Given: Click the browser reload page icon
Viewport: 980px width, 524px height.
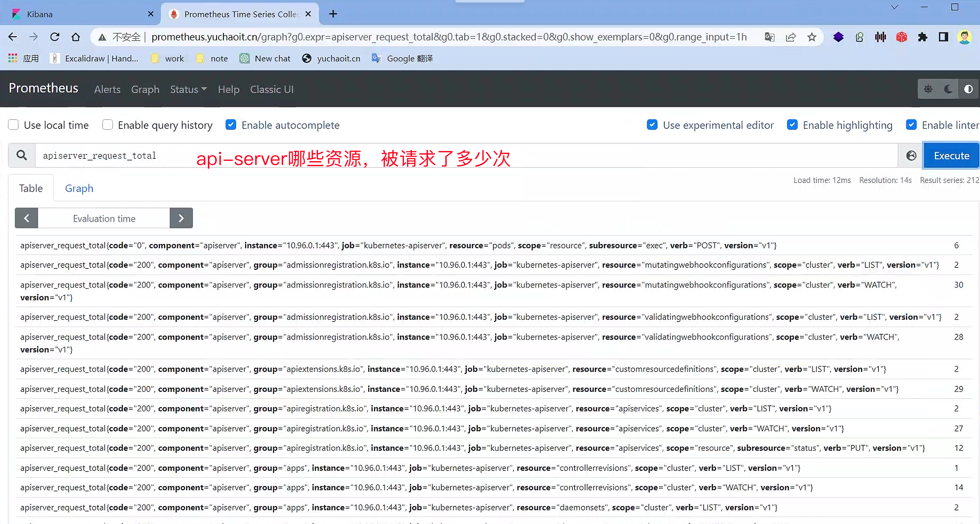Looking at the screenshot, I should coord(55,37).
